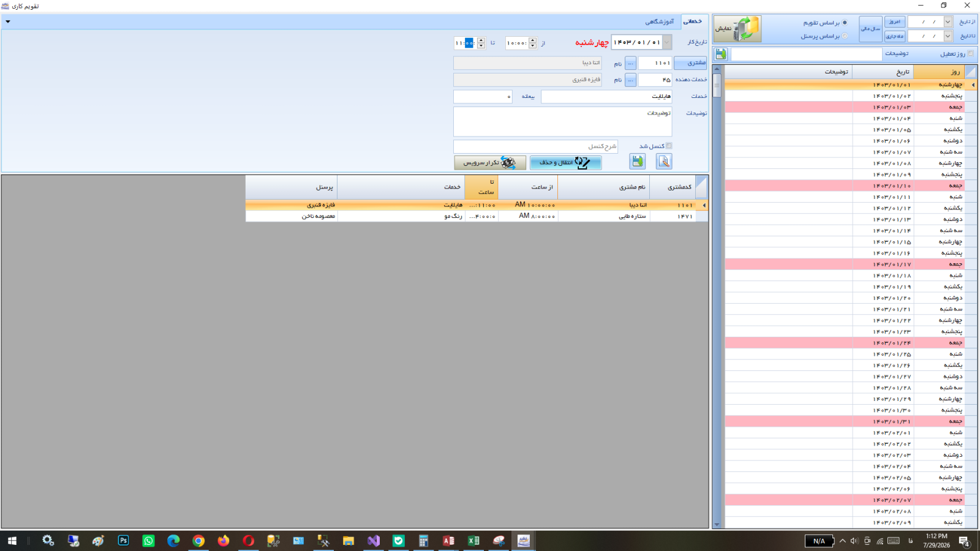The image size is (980, 551).
Task: Click into the شرح کنسل cancel description field
Action: click(x=535, y=146)
